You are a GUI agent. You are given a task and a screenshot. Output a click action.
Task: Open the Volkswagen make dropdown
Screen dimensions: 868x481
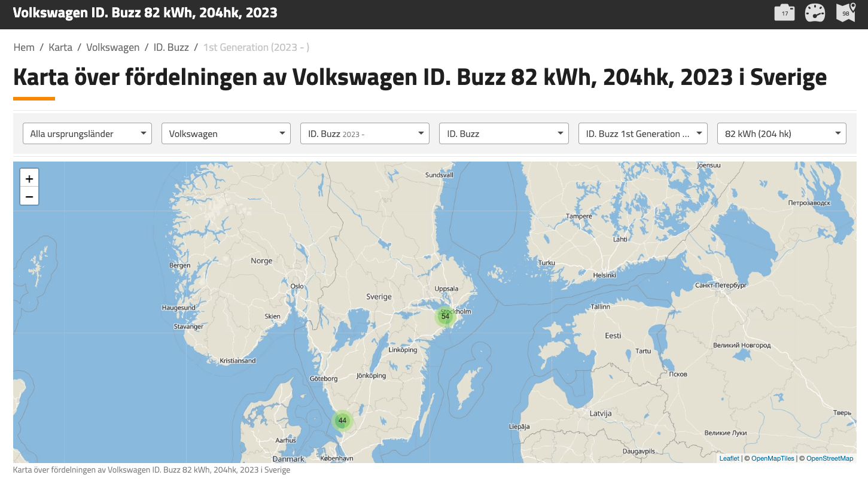point(226,133)
